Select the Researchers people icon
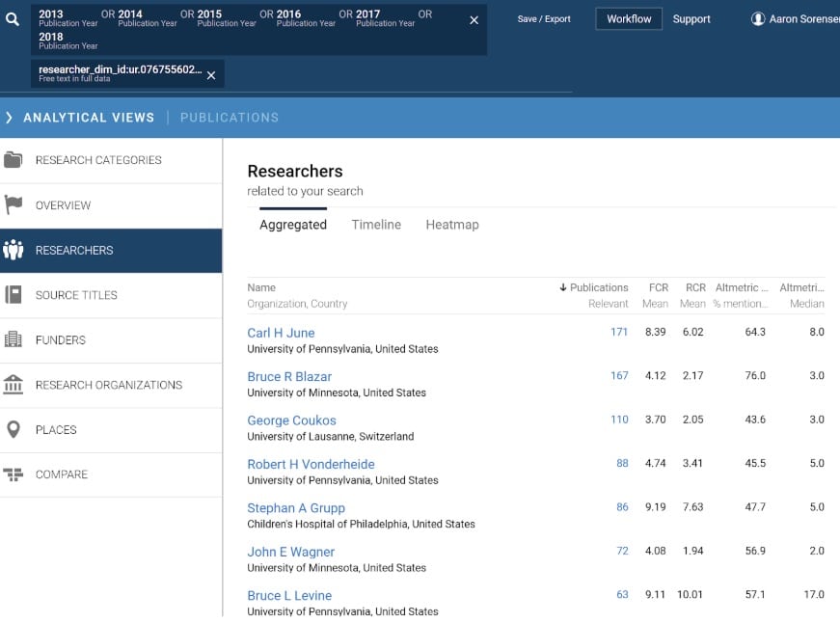Image resolution: width=840 pixels, height=623 pixels. tap(14, 250)
